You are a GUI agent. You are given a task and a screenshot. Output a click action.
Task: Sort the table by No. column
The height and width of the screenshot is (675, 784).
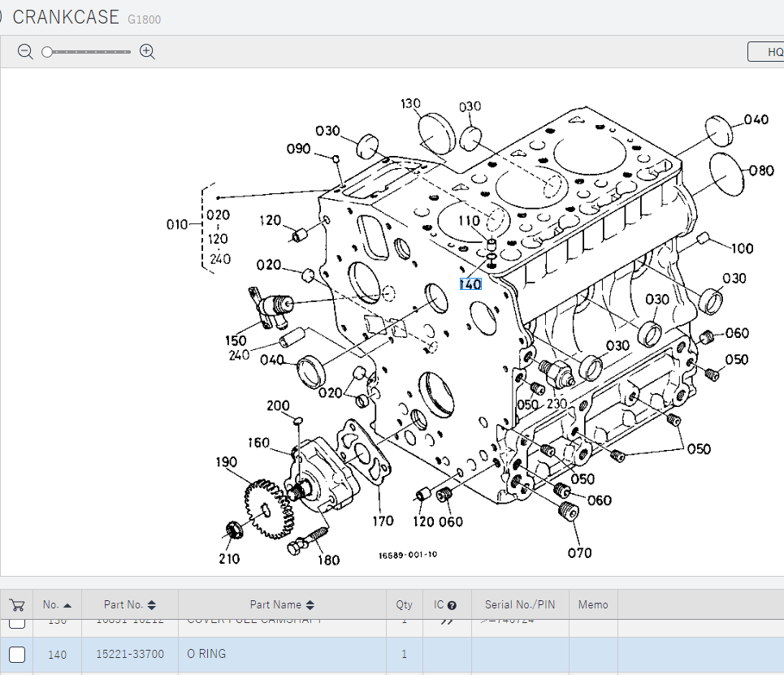coord(57,605)
